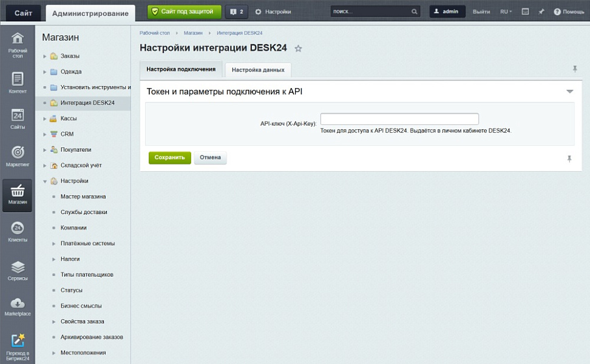Switch to the Сайт top tab
590x364 pixels.
(x=24, y=13)
